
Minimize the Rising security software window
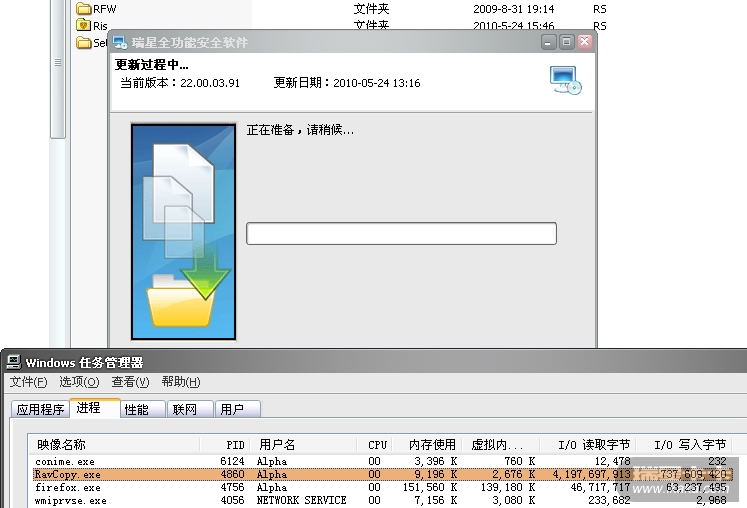pos(548,42)
